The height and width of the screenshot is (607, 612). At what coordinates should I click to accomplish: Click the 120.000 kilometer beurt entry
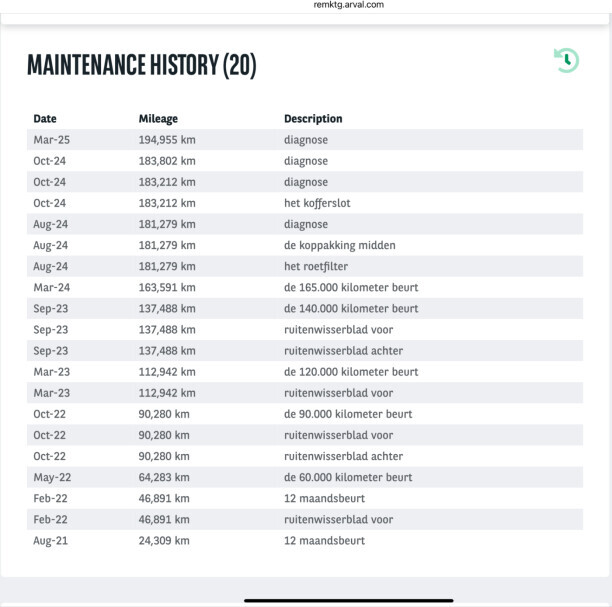(x=350, y=372)
